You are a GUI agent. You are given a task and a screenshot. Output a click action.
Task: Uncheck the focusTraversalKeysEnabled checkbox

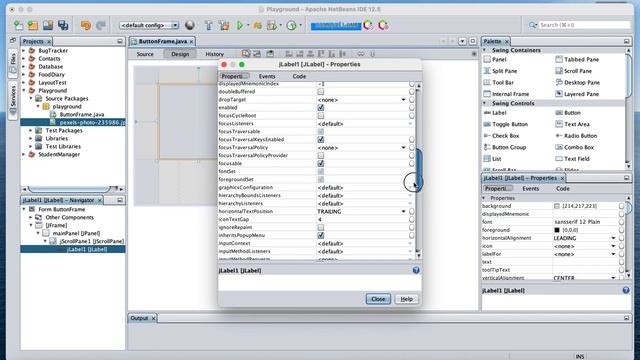coord(321,140)
